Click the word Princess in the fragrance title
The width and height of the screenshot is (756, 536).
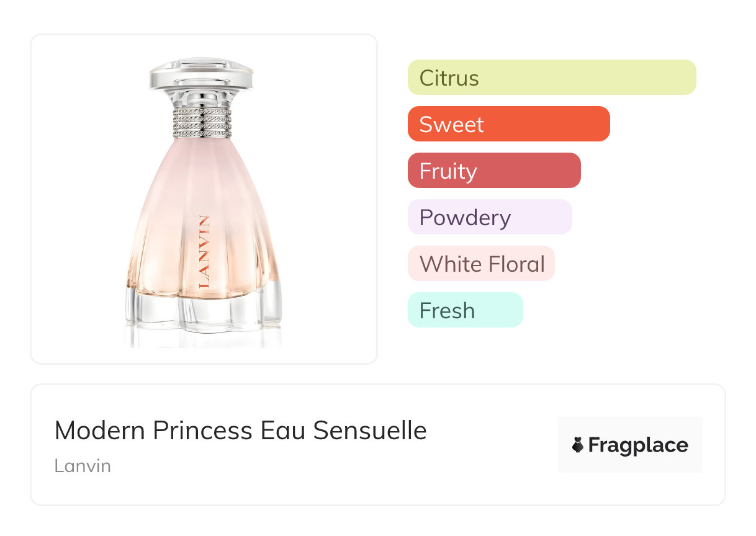[203, 431]
